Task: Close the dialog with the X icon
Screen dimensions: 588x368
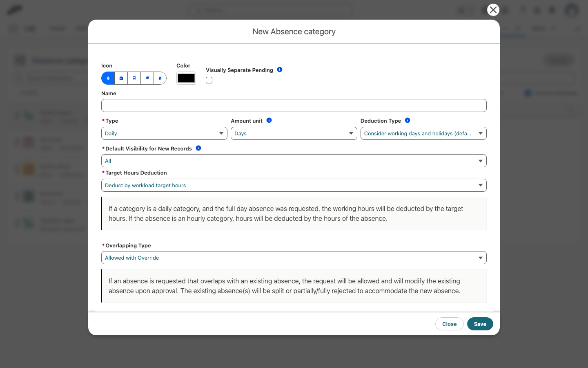Action: click(493, 10)
